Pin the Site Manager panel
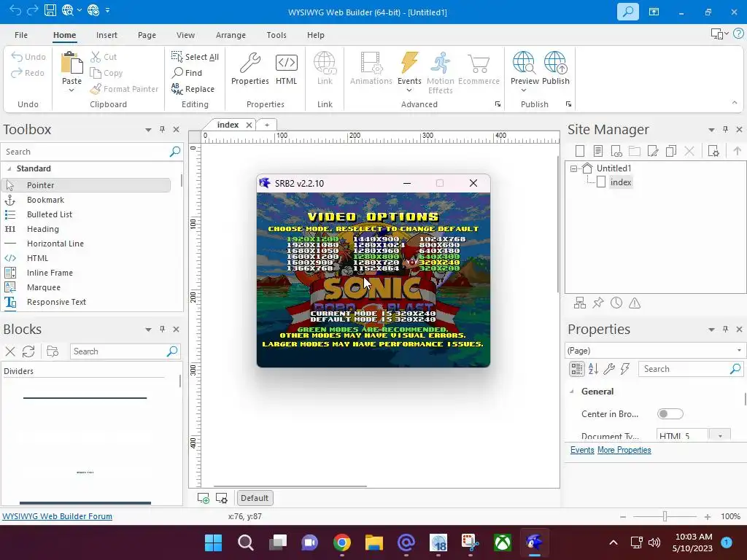Screen dimensions: 747x560 click(x=725, y=129)
